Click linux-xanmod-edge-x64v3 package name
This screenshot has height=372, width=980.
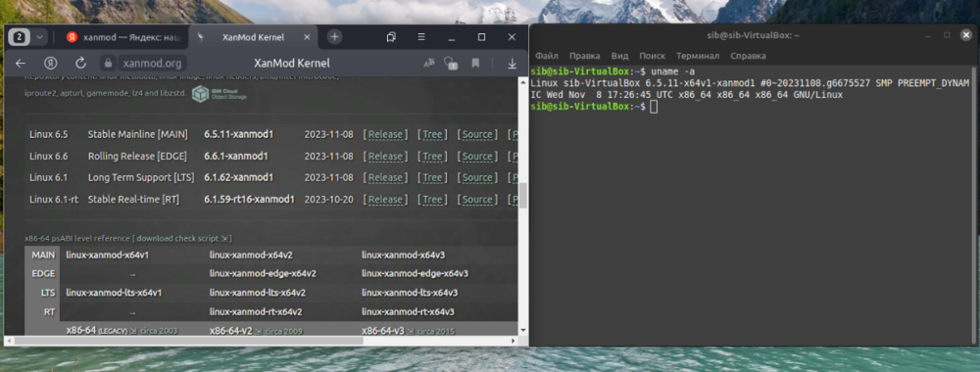pos(415,273)
